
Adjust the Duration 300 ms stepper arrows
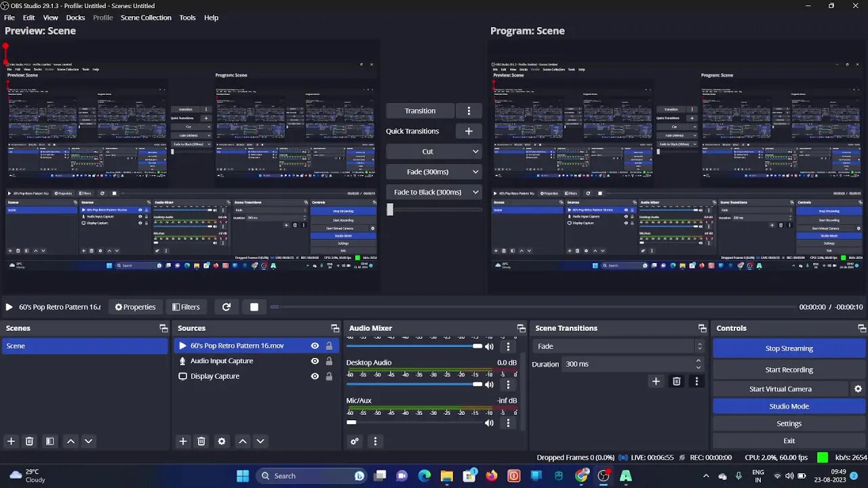[x=698, y=364]
